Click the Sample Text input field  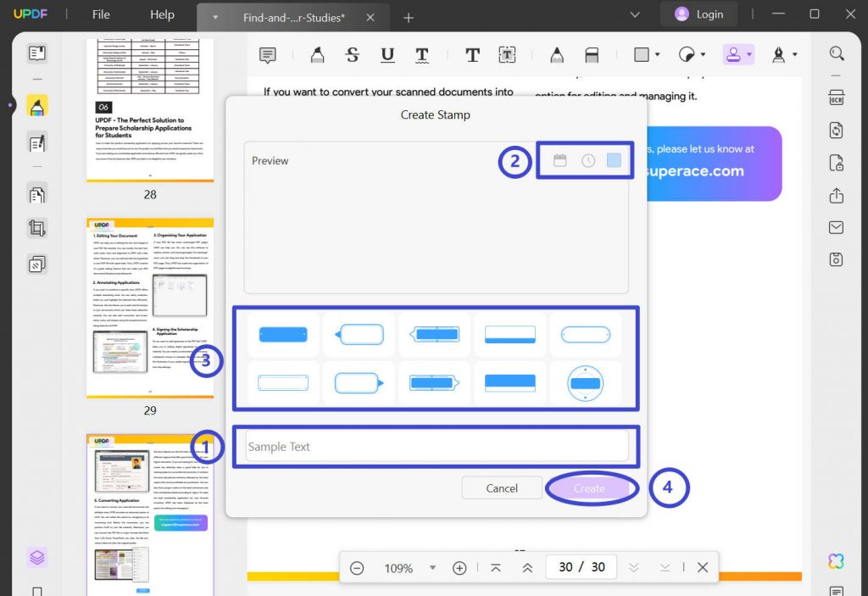437,446
